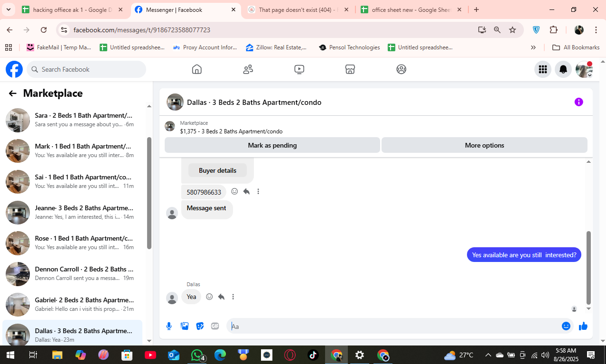Open Sara 2 Beds 1 Bath conversation
The width and height of the screenshot is (606, 364).
pyautogui.click(x=73, y=120)
